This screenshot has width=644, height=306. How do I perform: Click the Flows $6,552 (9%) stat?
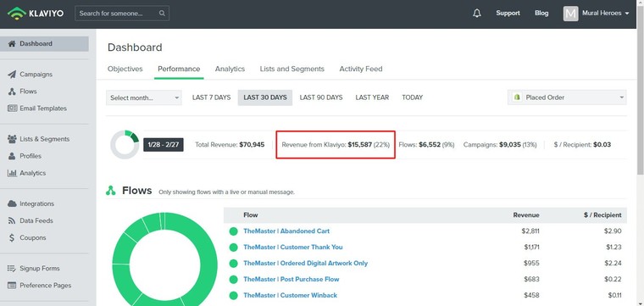tap(426, 145)
